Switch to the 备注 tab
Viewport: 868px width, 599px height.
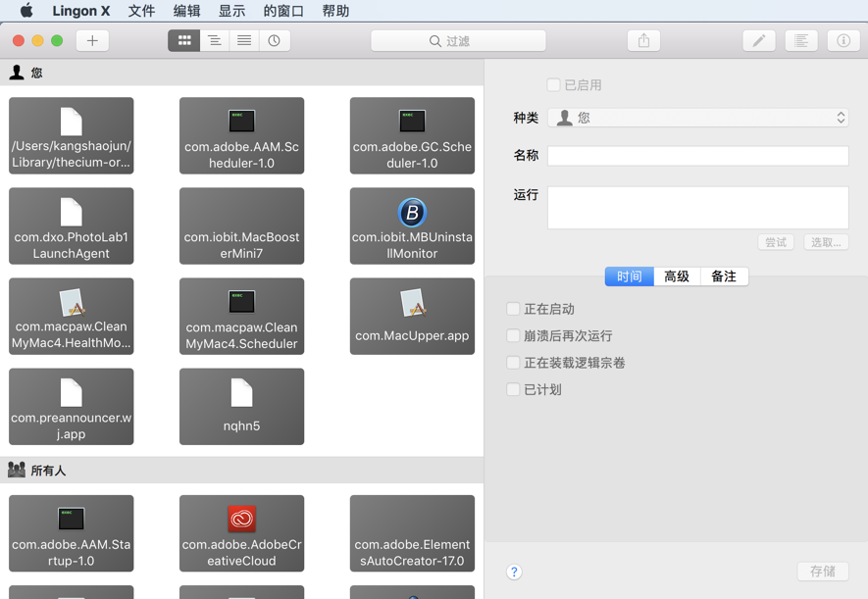(x=724, y=276)
